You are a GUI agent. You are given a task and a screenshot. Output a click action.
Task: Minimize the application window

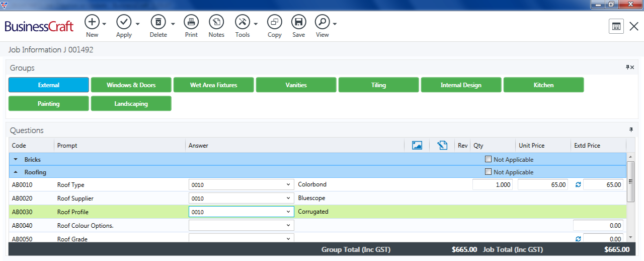coord(598,4)
